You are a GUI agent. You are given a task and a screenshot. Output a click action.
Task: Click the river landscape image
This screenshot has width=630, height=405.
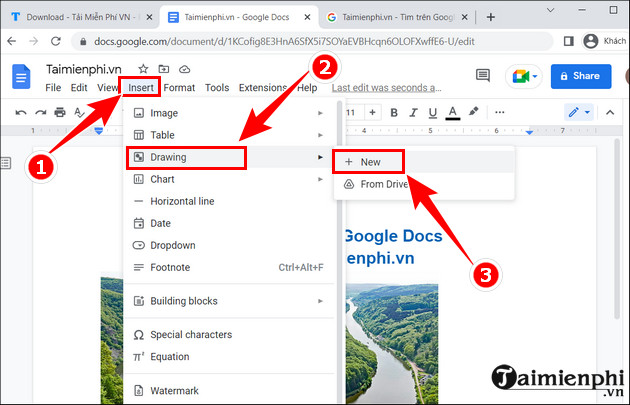(x=392, y=344)
